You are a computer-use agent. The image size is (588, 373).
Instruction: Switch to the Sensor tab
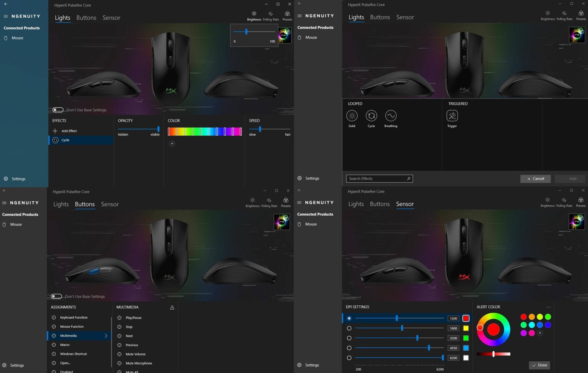pos(405,204)
